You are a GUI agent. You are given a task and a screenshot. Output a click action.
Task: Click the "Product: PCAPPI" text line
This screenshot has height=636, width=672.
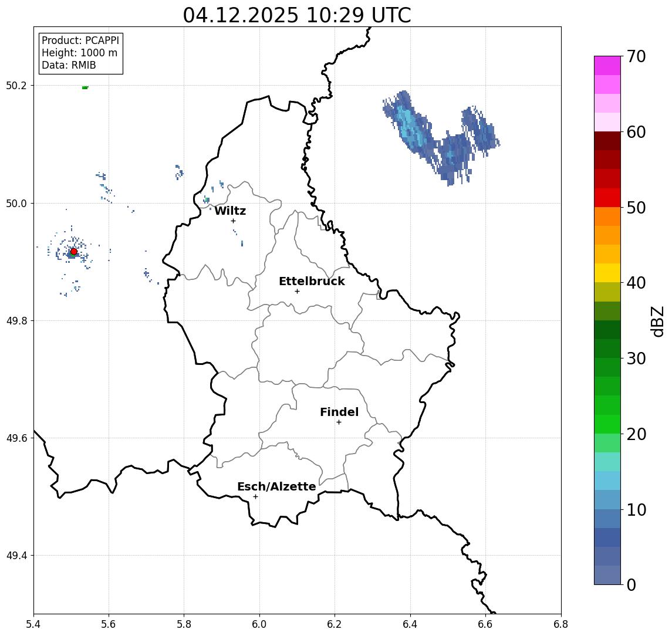tap(80, 40)
